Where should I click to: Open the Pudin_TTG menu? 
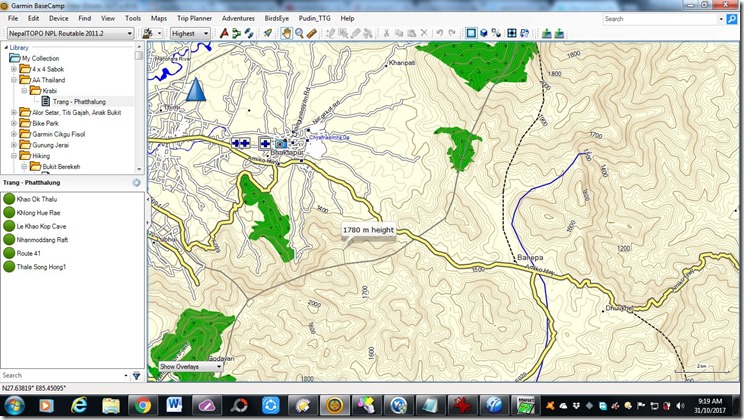click(x=314, y=18)
